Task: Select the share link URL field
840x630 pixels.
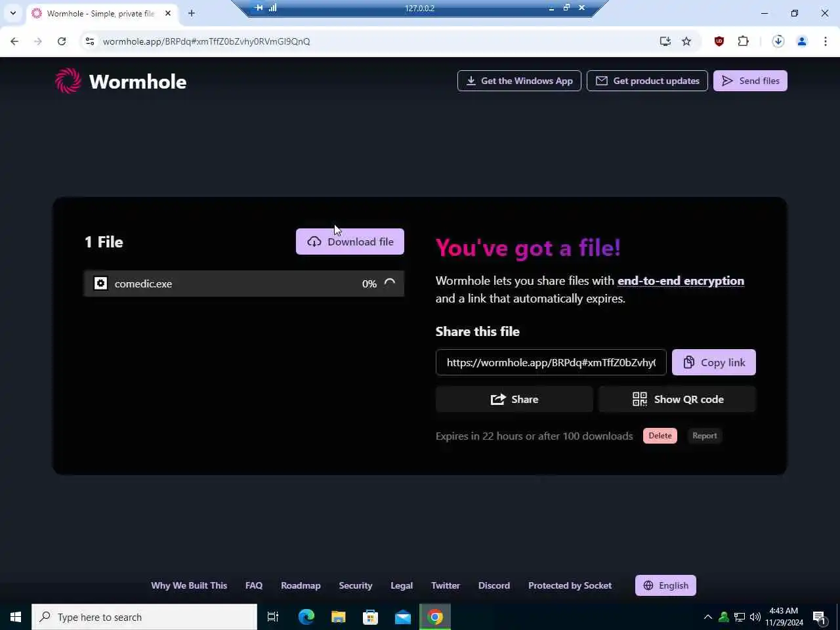Action: click(x=551, y=362)
